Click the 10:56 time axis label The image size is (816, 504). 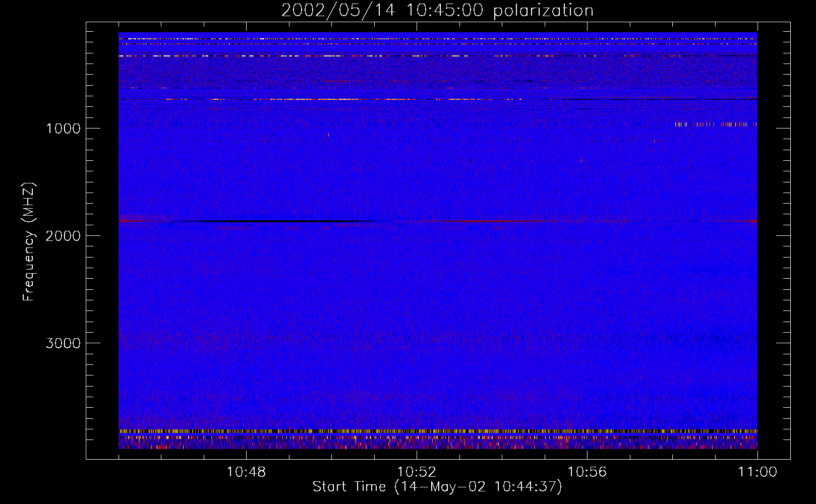(587, 472)
